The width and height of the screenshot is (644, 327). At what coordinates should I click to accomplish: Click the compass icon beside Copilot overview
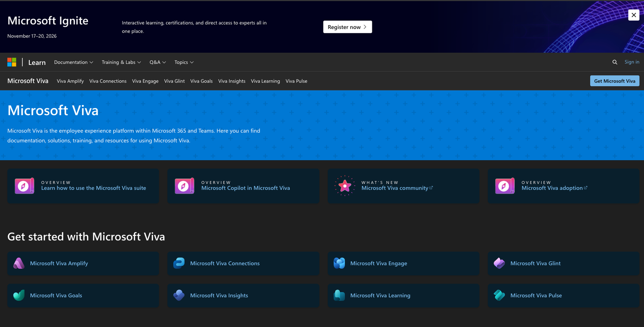point(184,186)
